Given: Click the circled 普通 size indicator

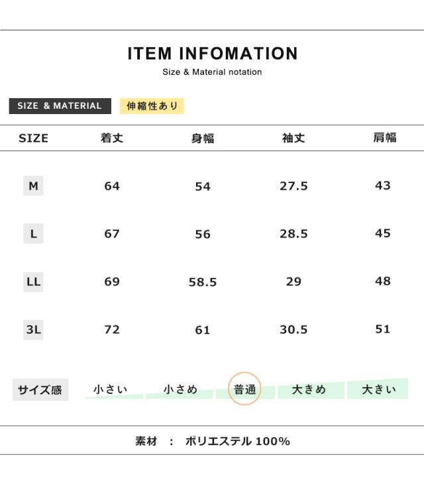Looking at the screenshot, I should point(244,389).
